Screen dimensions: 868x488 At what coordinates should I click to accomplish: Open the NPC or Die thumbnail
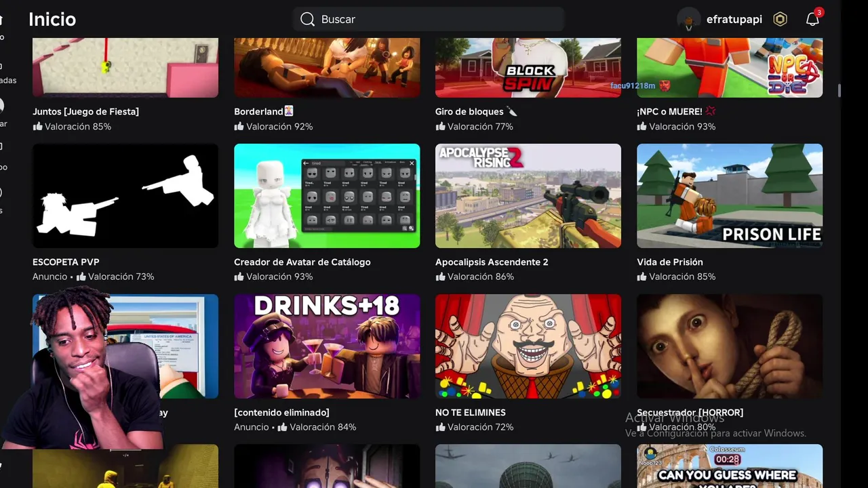tap(730, 67)
